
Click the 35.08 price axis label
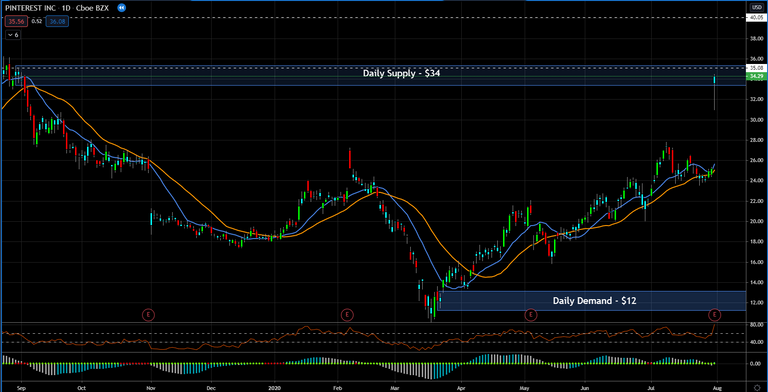(756, 68)
